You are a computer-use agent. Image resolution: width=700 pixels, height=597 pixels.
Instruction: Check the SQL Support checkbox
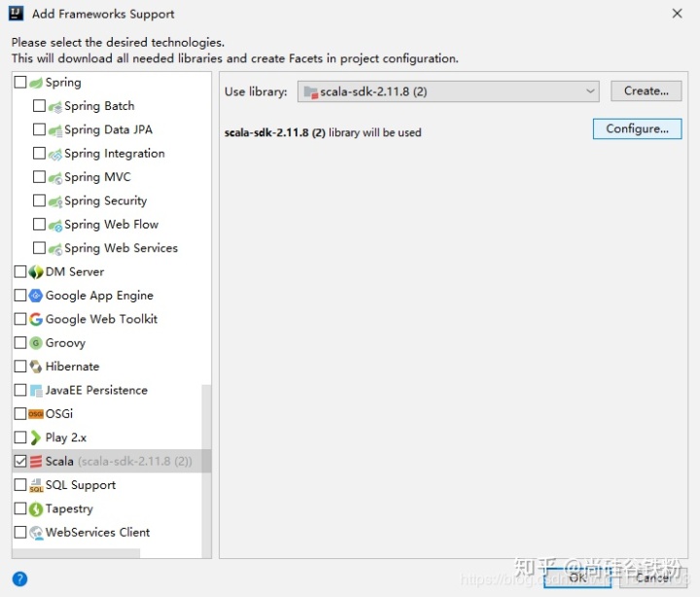pos(20,484)
